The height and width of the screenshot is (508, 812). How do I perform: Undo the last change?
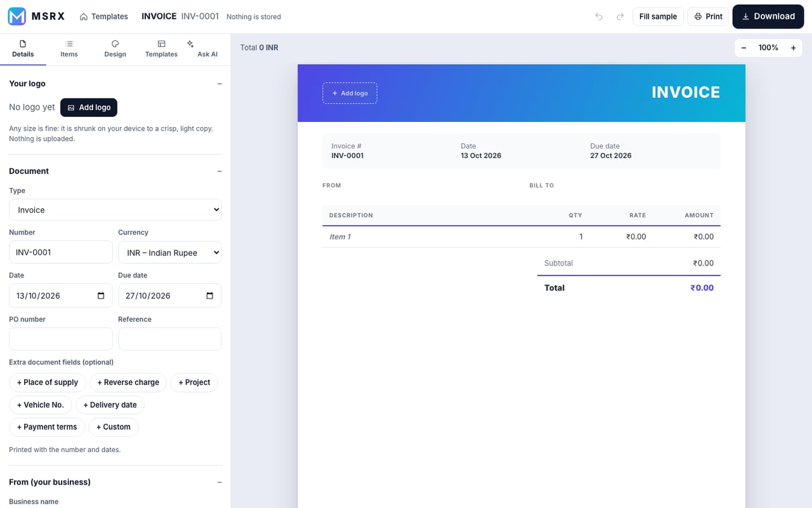(x=599, y=17)
